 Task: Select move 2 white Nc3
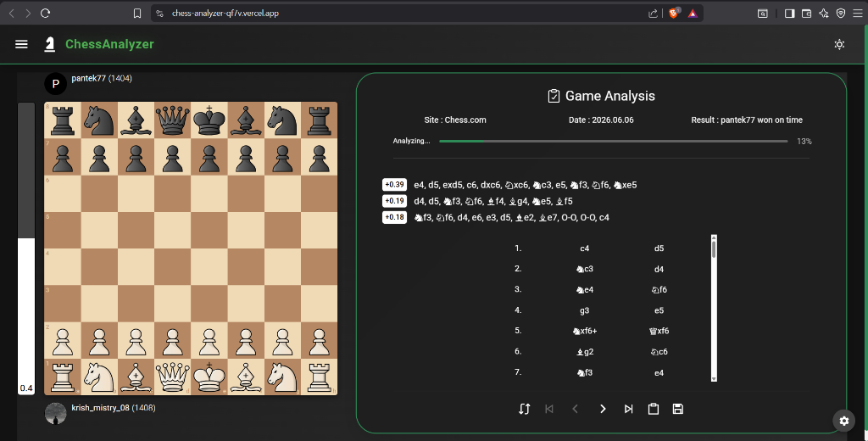585,269
